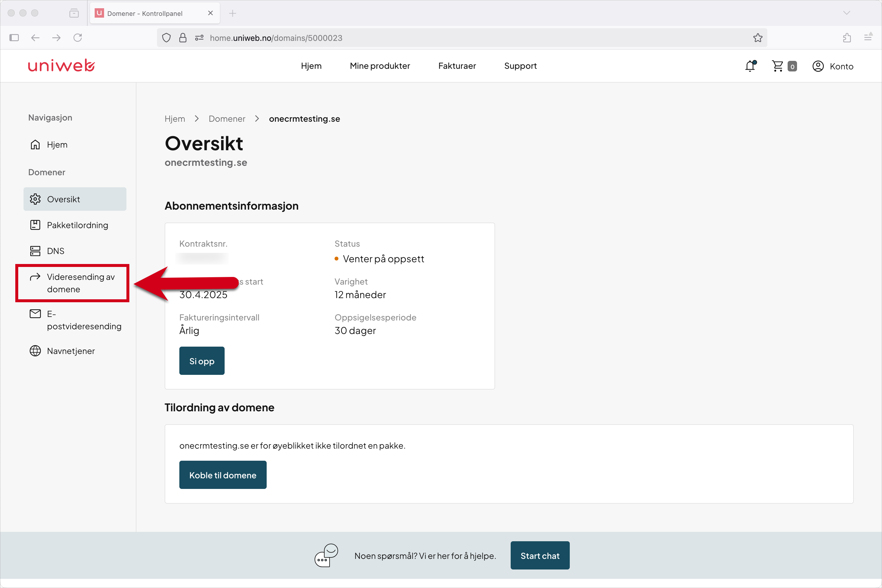Click the Koble til domene button

tap(223, 475)
